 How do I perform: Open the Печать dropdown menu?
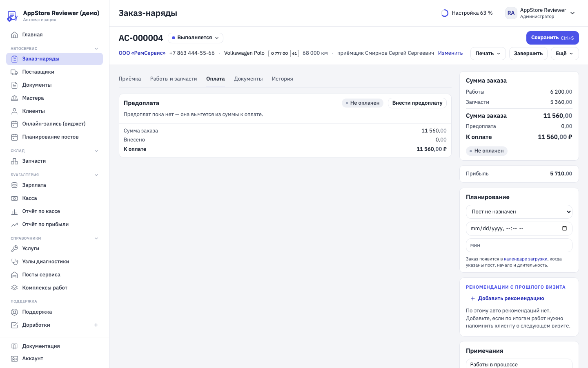coord(488,54)
